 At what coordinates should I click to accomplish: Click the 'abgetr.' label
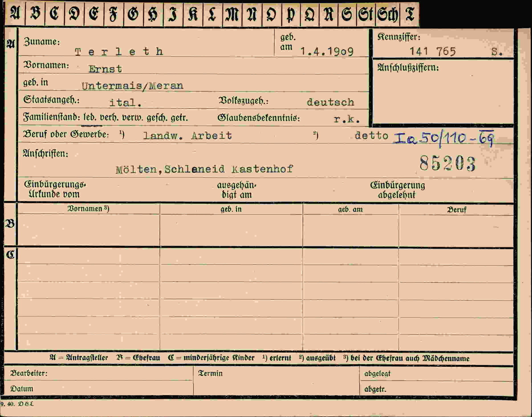(x=376, y=389)
